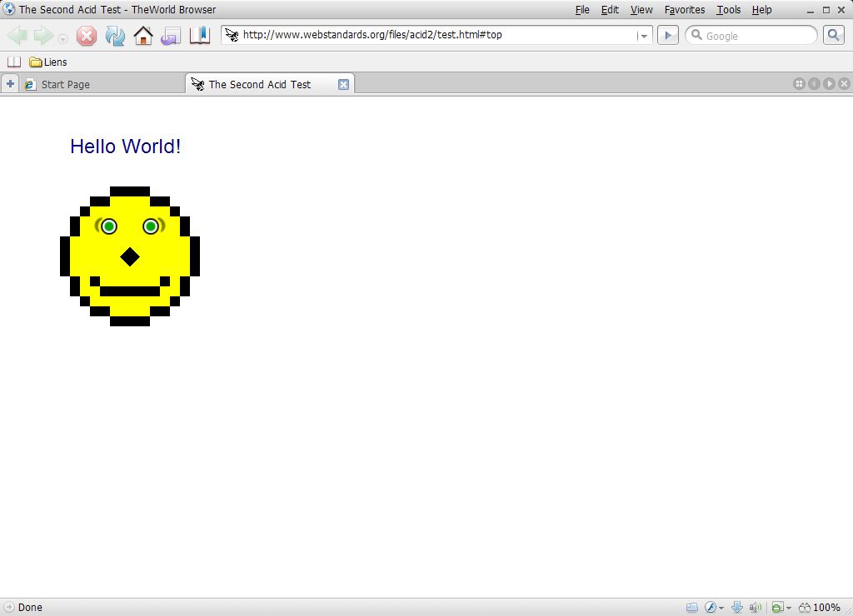Refresh the page using the blue arrows icon
This screenshot has height=616, width=853.
coord(115,36)
